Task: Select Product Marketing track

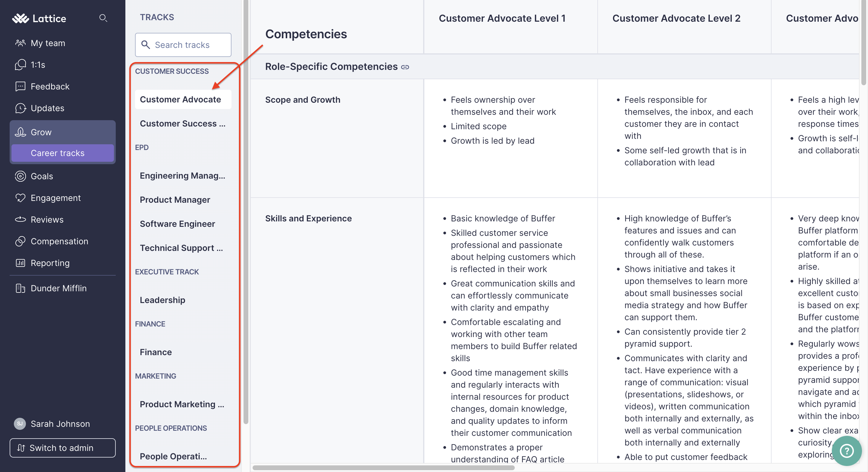Action: (x=182, y=403)
